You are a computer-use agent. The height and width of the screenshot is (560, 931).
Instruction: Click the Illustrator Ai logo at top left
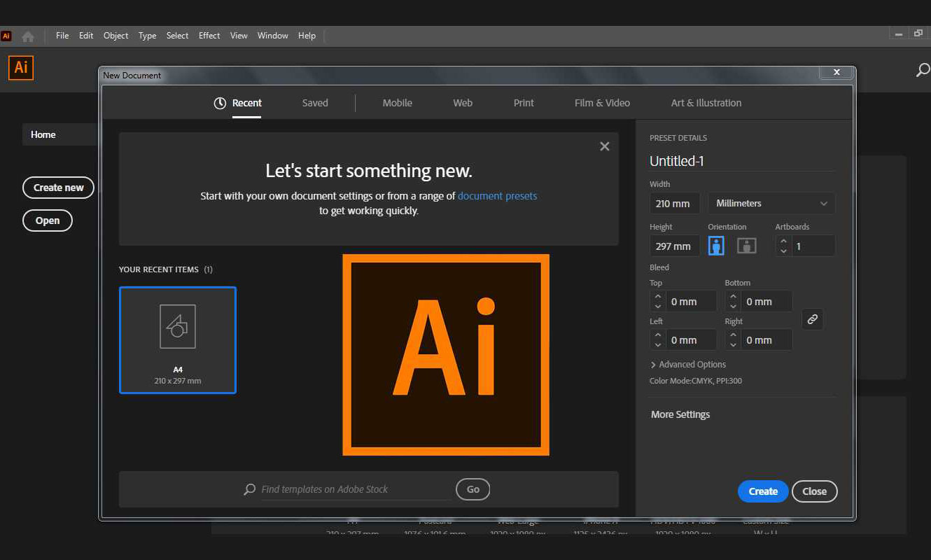(21, 67)
